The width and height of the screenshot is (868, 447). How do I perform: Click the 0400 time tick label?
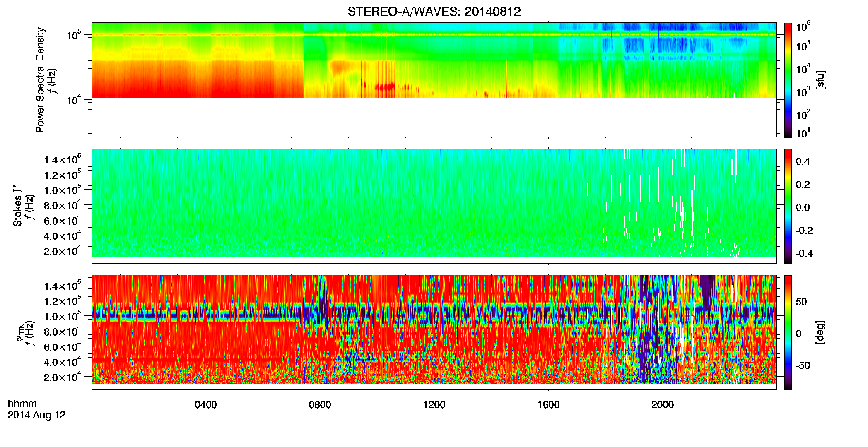pyautogui.click(x=206, y=405)
